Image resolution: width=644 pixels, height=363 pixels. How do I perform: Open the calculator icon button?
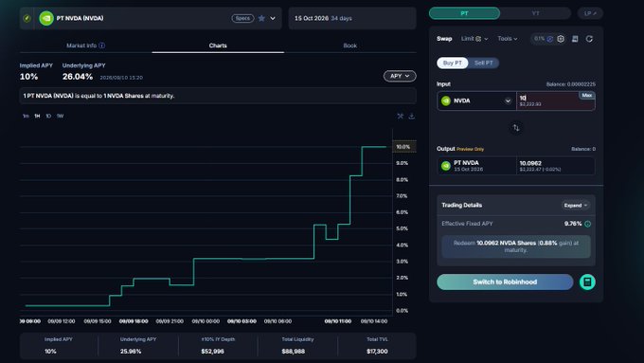587,282
